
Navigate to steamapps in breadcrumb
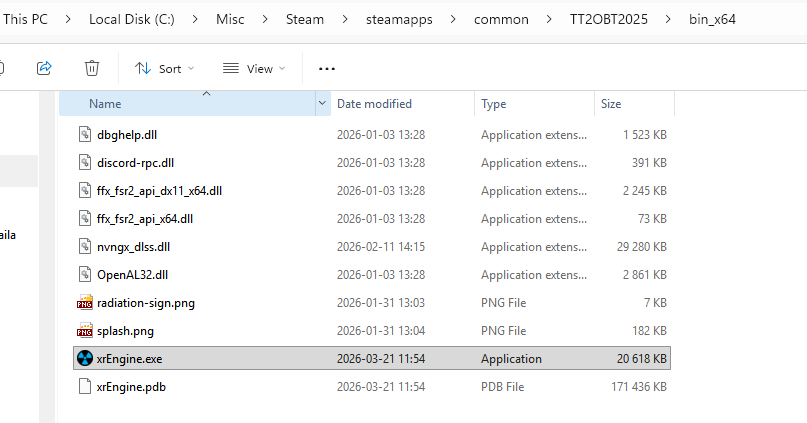(x=397, y=19)
